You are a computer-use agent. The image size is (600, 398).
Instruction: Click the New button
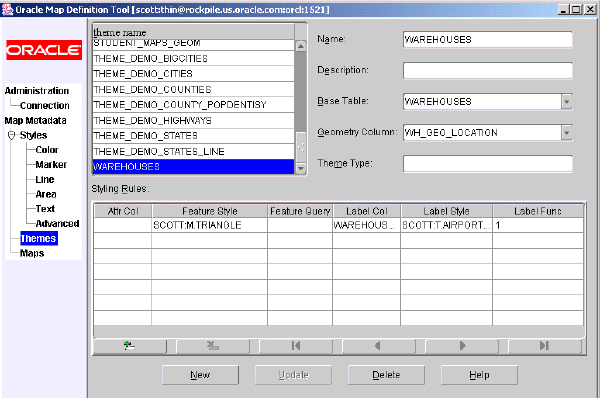pos(200,375)
